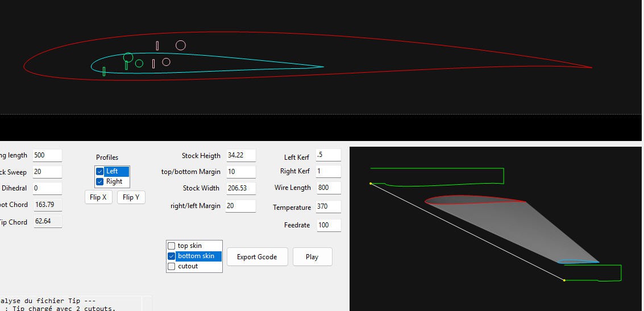644x311 pixels.
Task: Uncheck the bottom skin option
Action: click(x=172, y=256)
